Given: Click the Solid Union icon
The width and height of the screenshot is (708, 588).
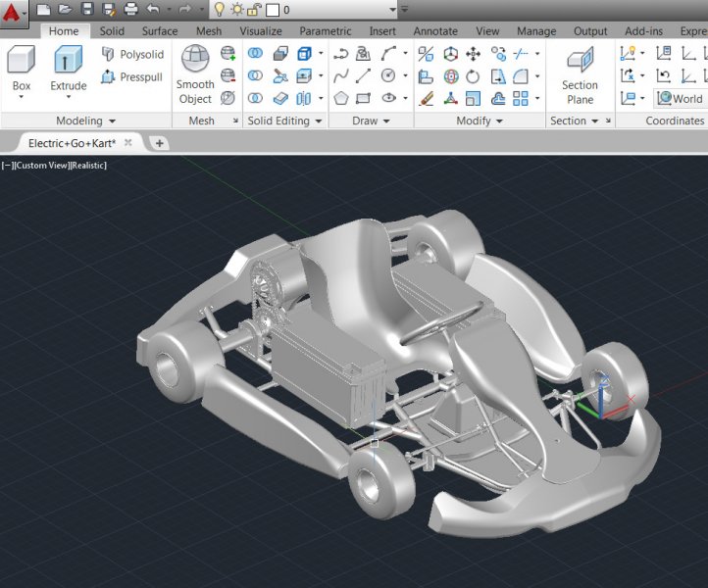Looking at the screenshot, I should point(255,53).
